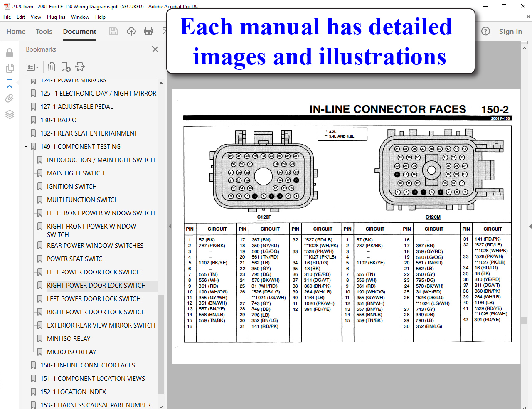
Task: Select bookmark 132-1 REAR SEAT ENTERTAINMENT
Action: click(89, 133)
